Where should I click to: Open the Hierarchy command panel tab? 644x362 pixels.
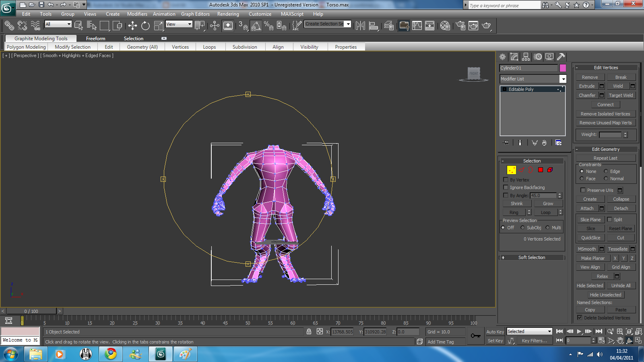point(526,57)
